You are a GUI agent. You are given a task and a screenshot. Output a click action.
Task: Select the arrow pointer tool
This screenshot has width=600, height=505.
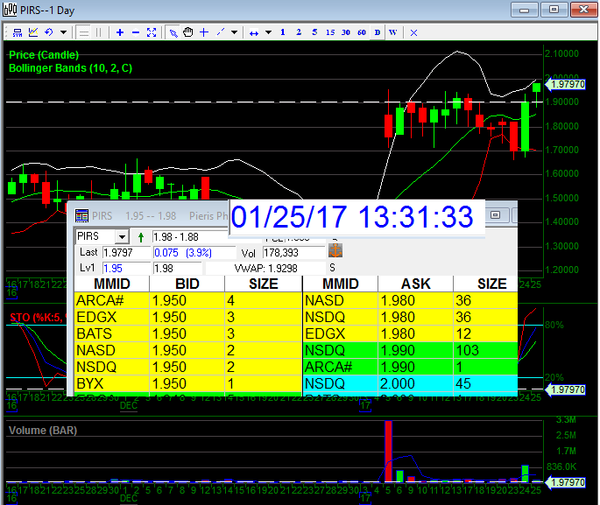tap(173, 32)
